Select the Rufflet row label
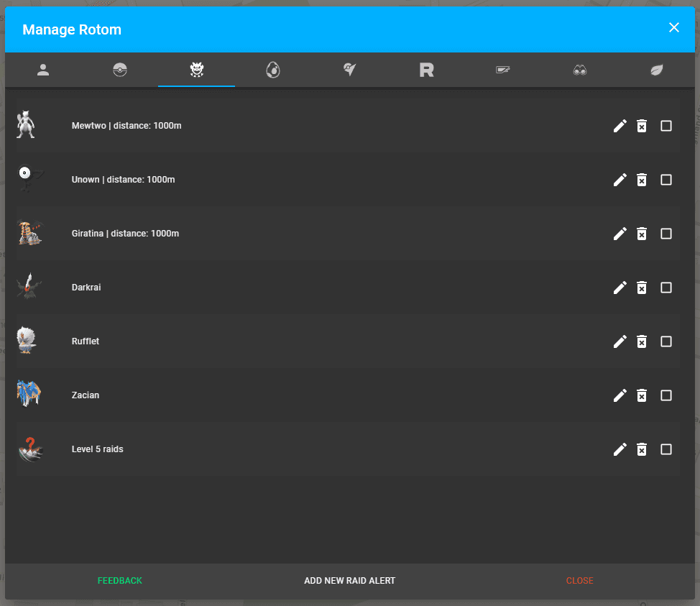 86,341
